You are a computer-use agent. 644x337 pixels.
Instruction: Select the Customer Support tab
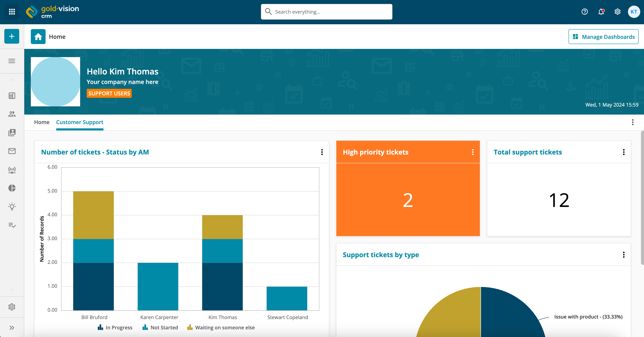(x=80, y=122)
